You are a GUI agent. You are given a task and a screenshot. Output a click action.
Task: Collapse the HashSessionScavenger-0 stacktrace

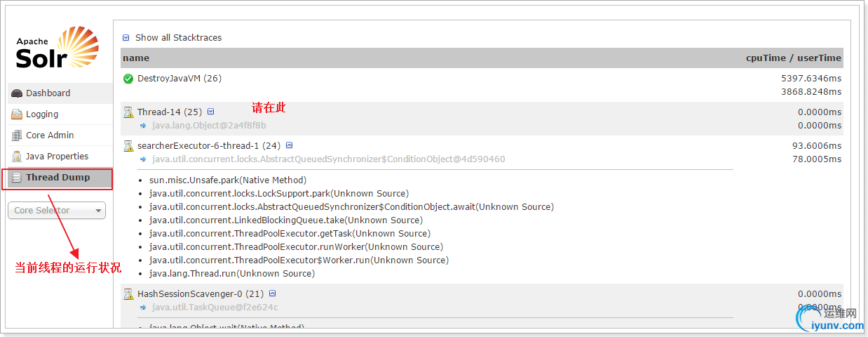[x=273, y=293]
